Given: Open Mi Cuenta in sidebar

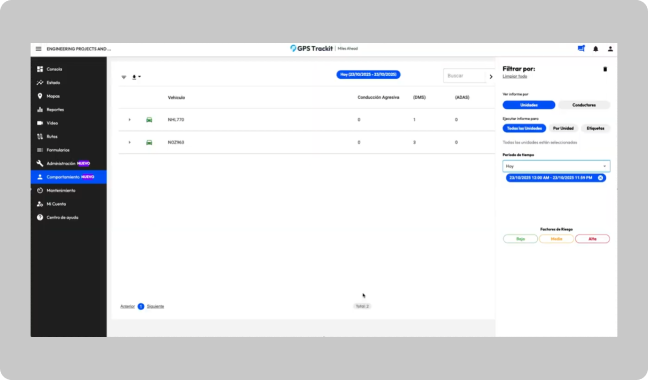Looking at the screenshot, I should coord(56,204).
